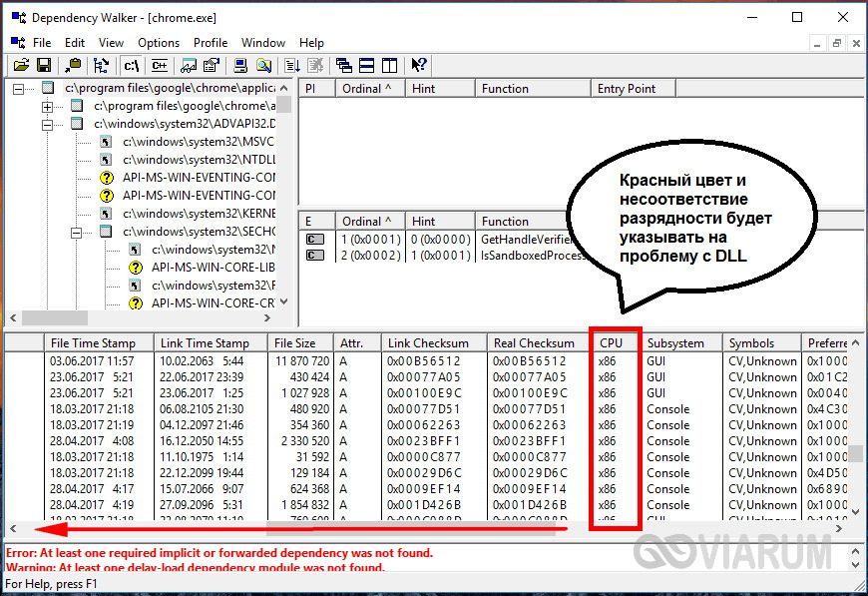Screen dimensions: 868x596
Task: Open the File menu
Action: coord(42,43)
